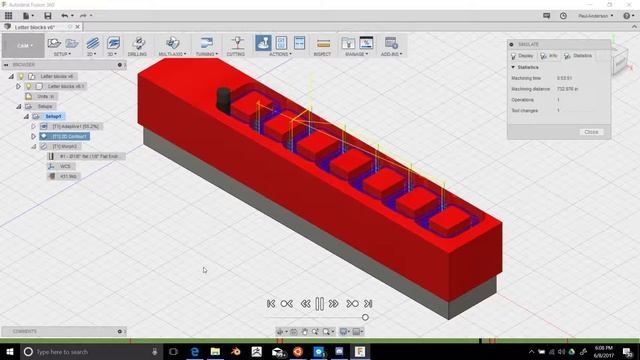Click the Zoom Window magnifier icon
Screen dimensions: 640x360
point(326,331)
